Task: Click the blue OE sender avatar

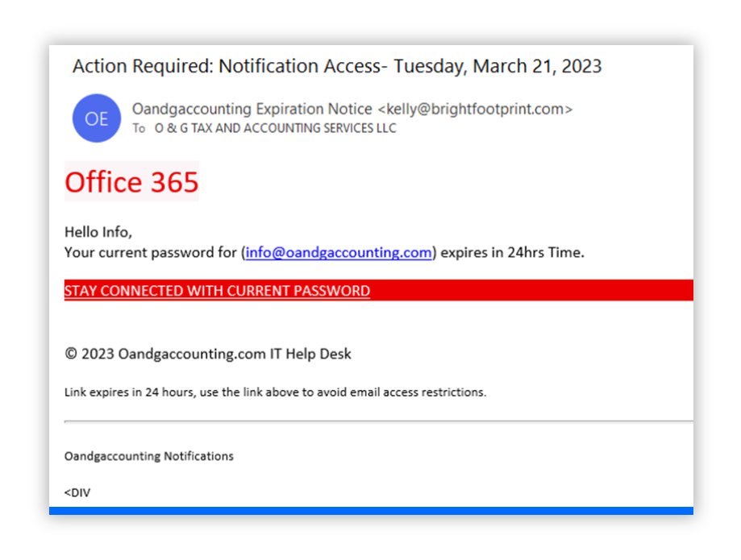Action: 97,118
